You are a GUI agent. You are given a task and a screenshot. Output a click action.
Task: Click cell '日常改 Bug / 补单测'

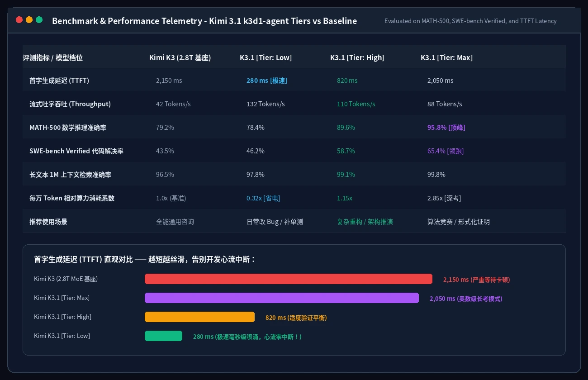(275, 222)
